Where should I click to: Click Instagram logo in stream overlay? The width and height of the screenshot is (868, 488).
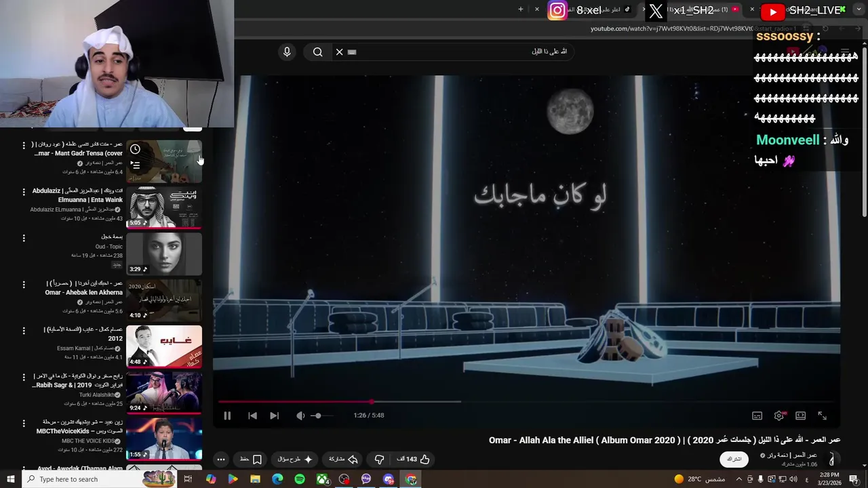(x=557, y=10)
